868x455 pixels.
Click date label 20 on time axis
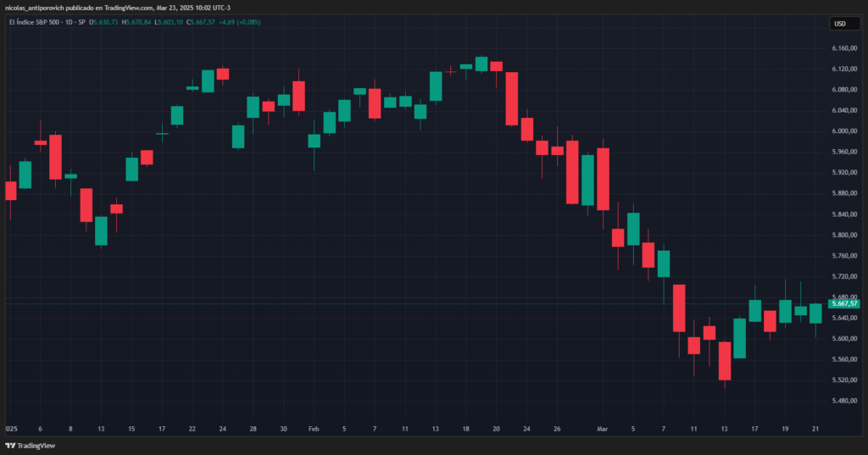[496, 429]
